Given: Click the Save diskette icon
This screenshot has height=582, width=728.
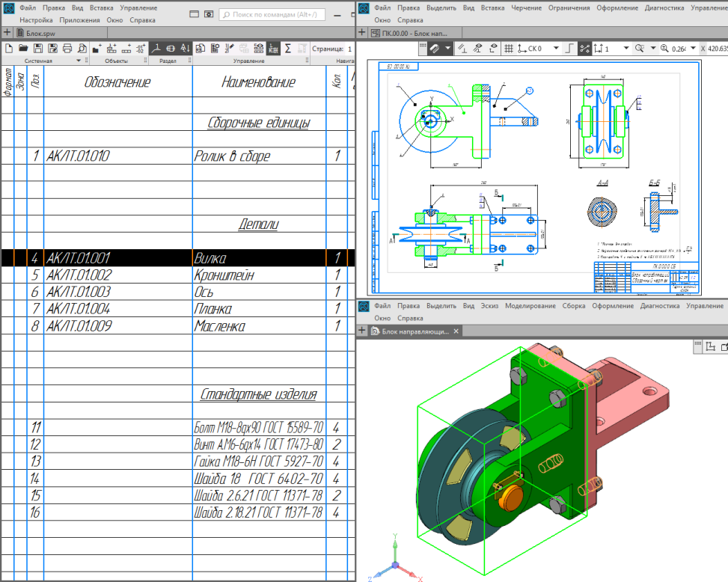Looking at the screenshot, I should [37, 49].
